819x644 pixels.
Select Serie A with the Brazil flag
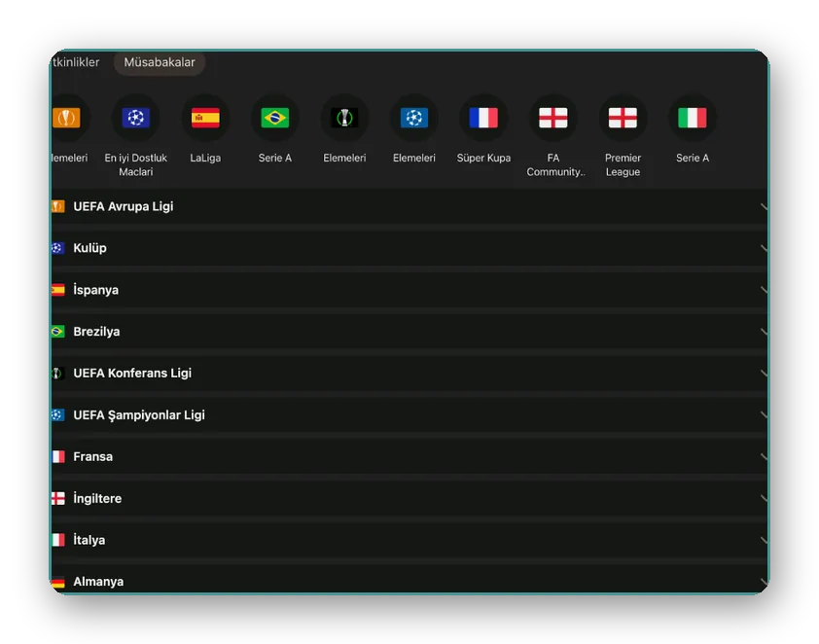(274, 128)
